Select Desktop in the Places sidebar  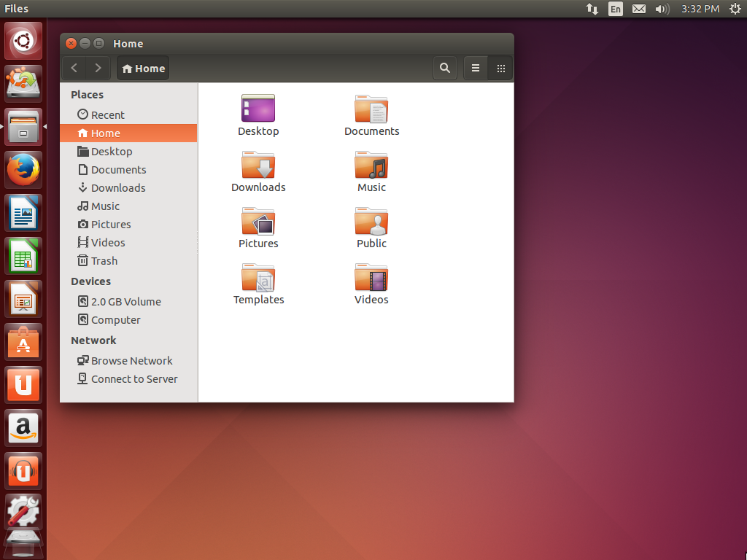coord(128,152)
